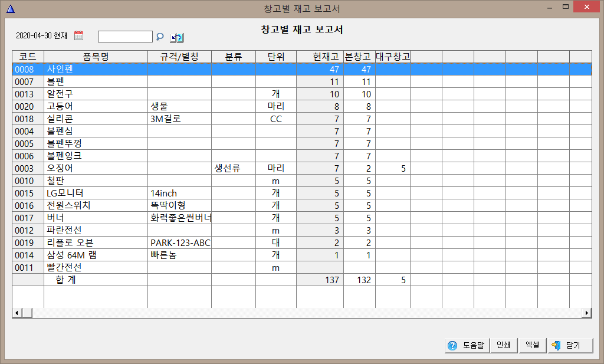This screenshot has height=364, width=604.
Task: Click code cell 0020
Action: coord(28,106)
